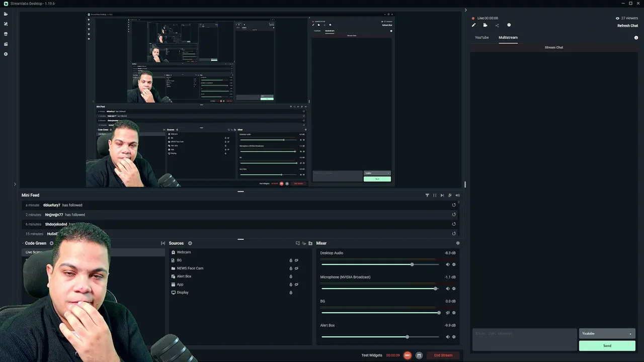Viewport: 644px width, 362px height.
Task: Switch to the Multistream chat tab
Action: point(508,38)
